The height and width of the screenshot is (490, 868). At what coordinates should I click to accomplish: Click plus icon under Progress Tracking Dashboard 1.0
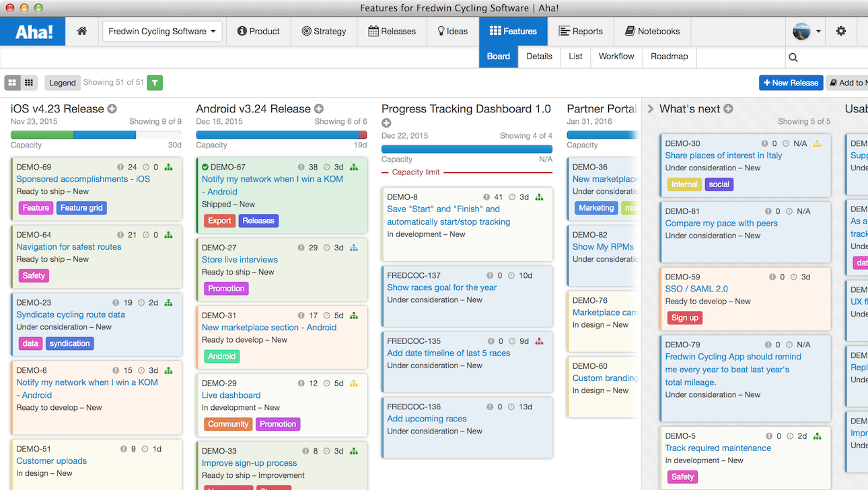pos(386,123)
